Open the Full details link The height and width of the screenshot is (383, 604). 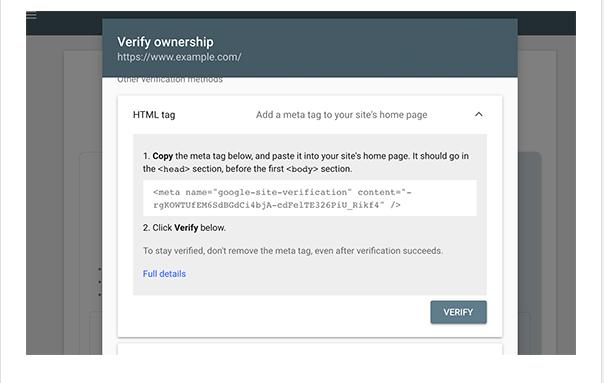[164, 274]
